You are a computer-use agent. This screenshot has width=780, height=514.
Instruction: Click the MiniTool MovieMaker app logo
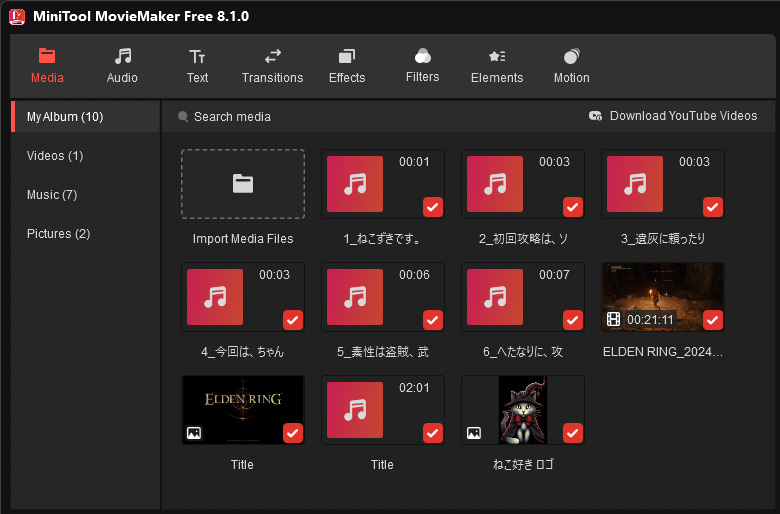(x=17, y=16)
